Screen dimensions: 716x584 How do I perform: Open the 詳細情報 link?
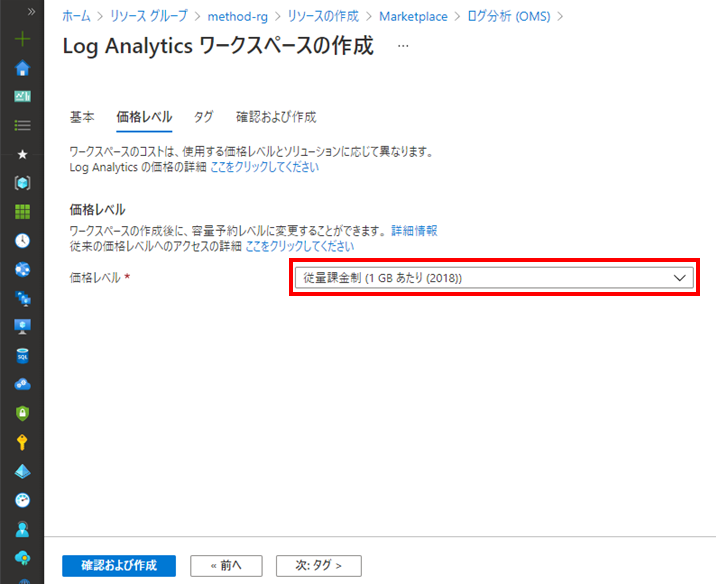click(x=414, y=231)
